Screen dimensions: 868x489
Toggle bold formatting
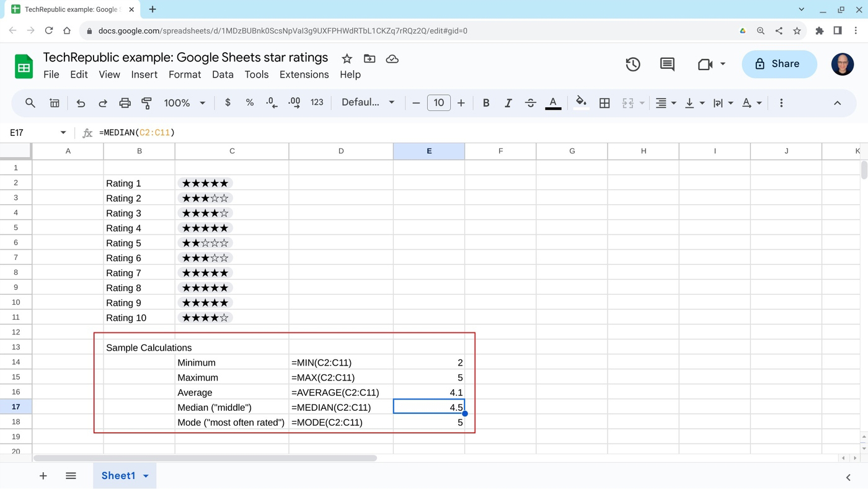[486, 102]
